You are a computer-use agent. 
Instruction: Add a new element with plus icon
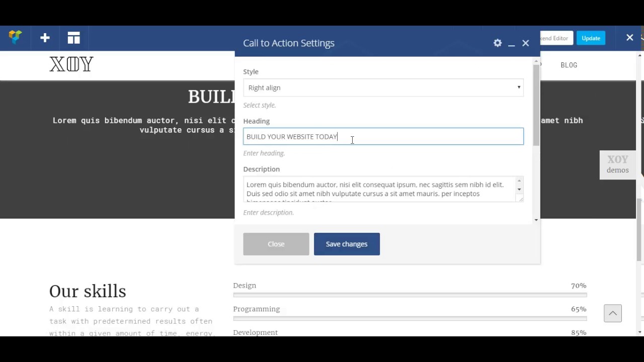click(45, 38)
